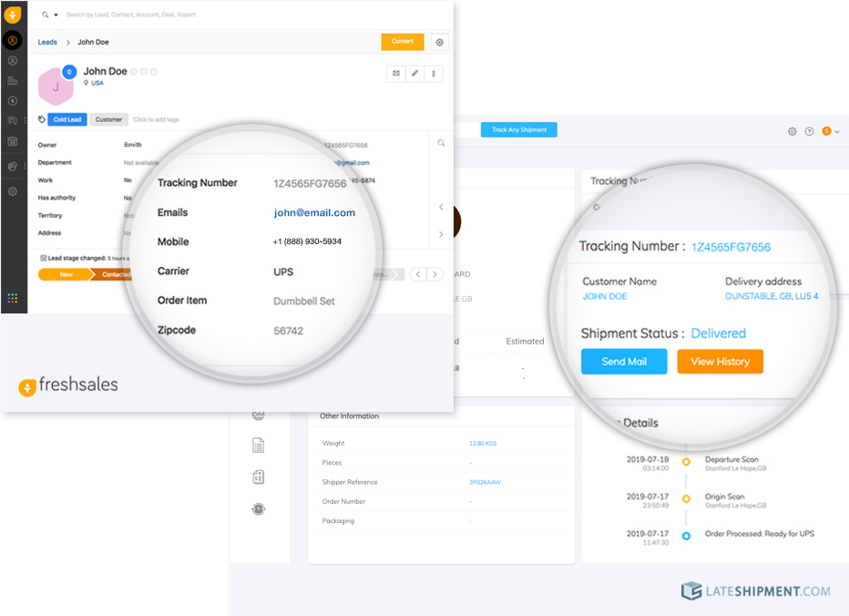
Task: Click John Doe's avatar hexagon
Action: point(56,87)
